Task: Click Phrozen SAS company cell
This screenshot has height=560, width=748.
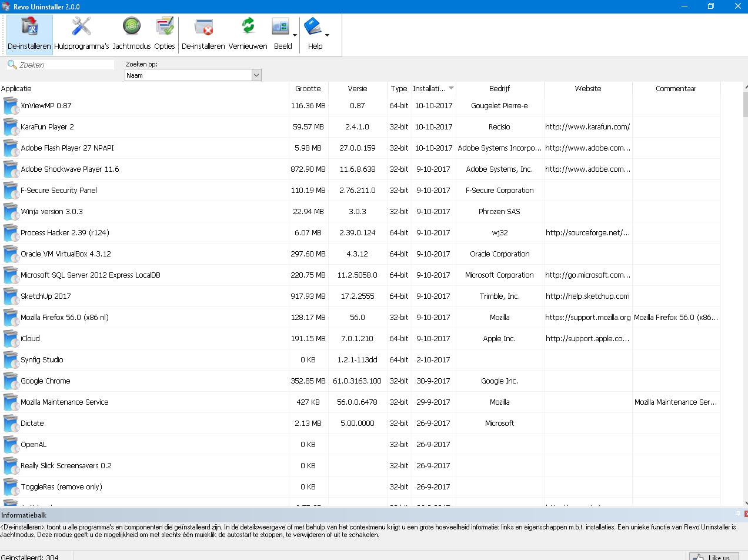Action: (499, 211)
